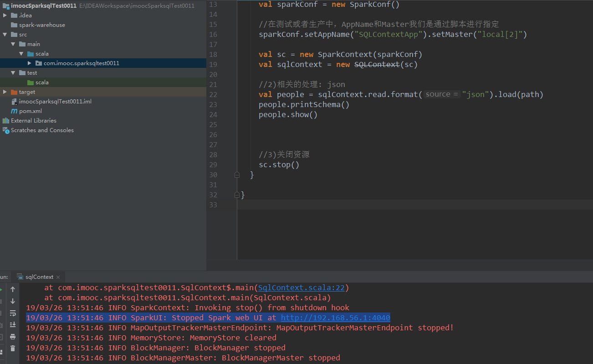Click the 'people.show()' code line
The height and width of the screenshot is (364, 593).
pyautogui.click(x=288, y=114)
